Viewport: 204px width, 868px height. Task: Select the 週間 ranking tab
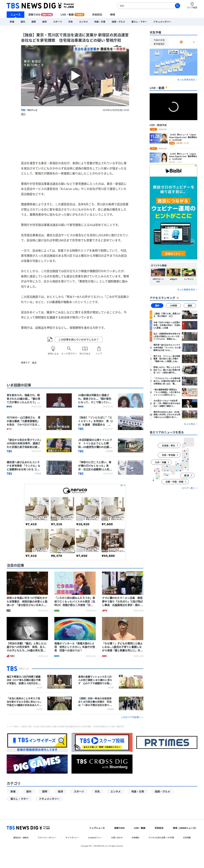tap(190, 306)
